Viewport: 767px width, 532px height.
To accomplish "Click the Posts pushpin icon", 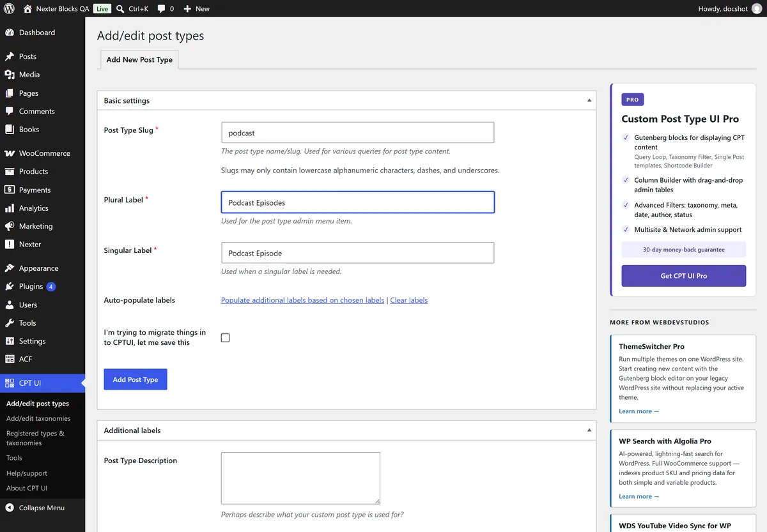I will 10,57.
